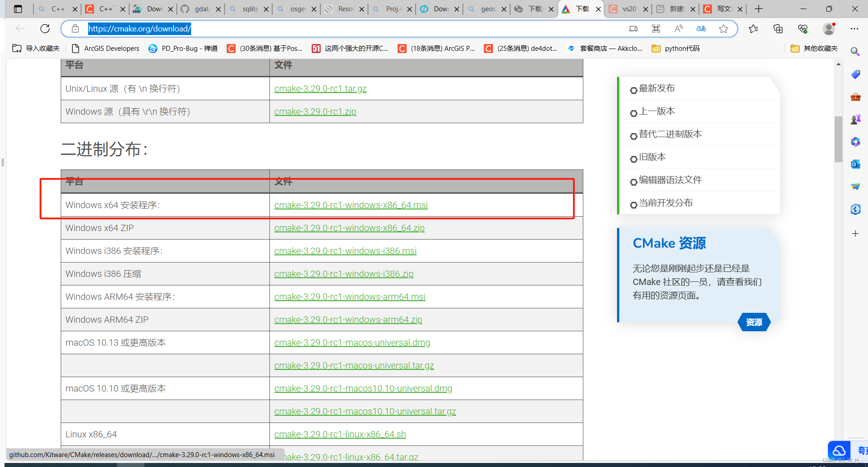The image size is (868, 467).
Task: Download cmake-3.29.0-rc1.zip source
Action: 315,111
